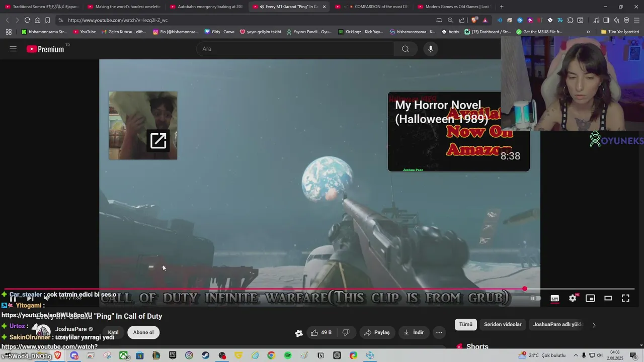Join the channel via 'Katıl' button
The width and height of the screenshot is (644, 362).
pyautogui.click(x=113, y=332)
